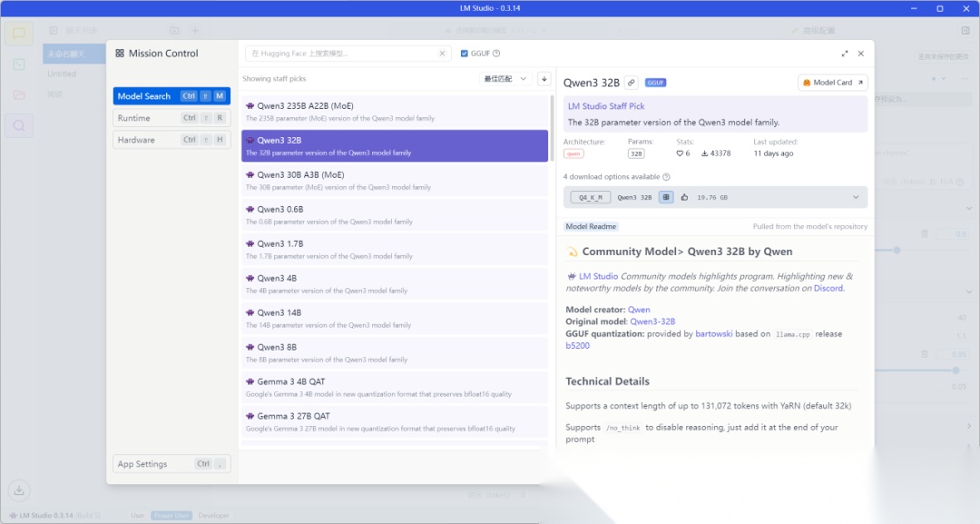The width and height of the screenshot is (980, 524).
Task: Open the Developer view sidebar icon
Action: (x=19, y=64)
